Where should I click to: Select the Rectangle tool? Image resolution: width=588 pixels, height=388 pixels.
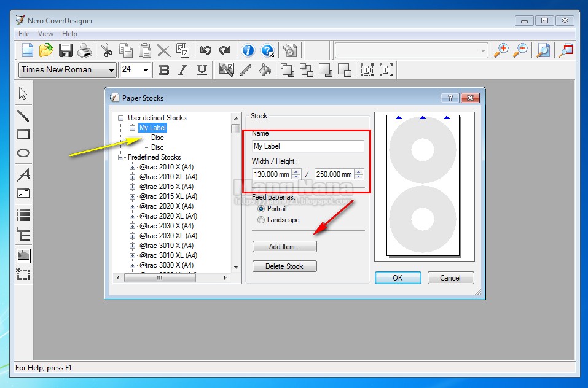(22, 135)
